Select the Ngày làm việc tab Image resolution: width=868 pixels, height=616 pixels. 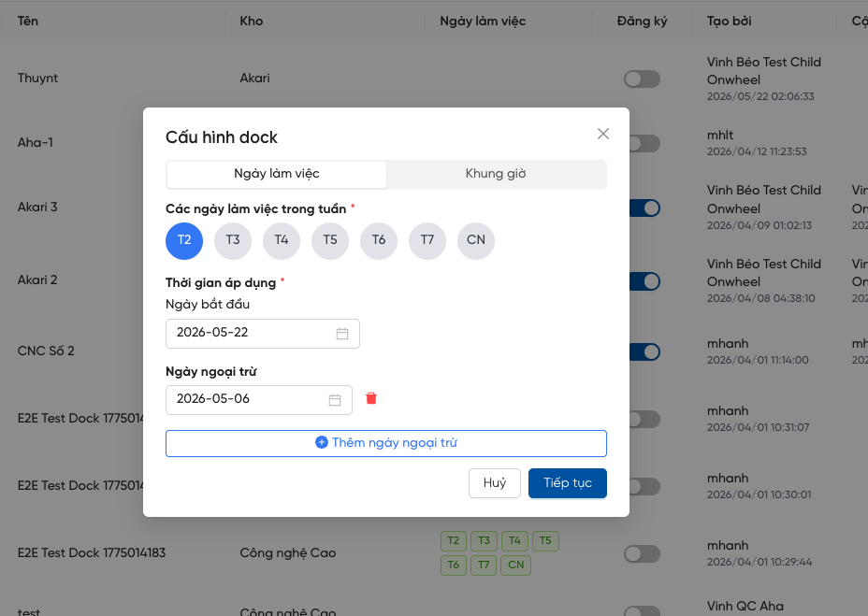(x=276, y=174)
